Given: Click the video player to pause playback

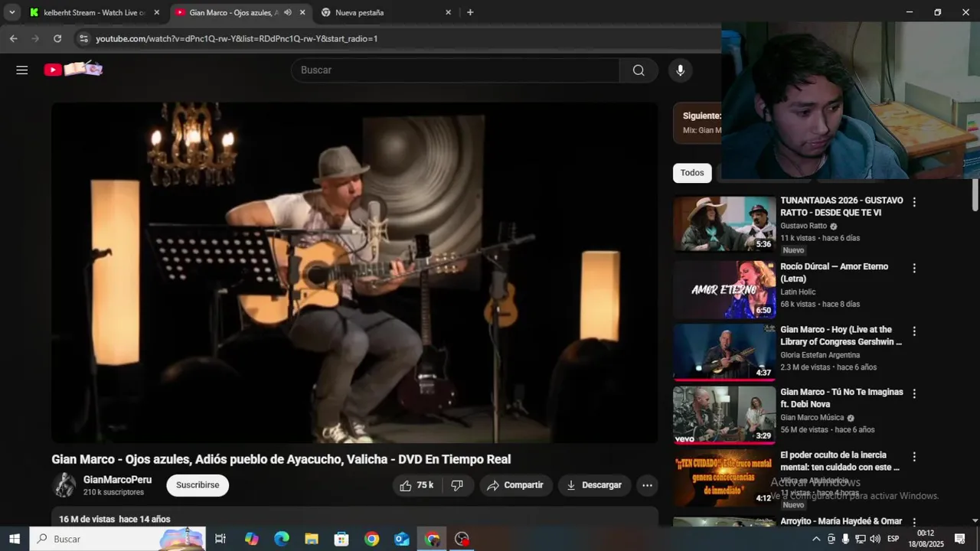Looking at the screenshot, I should click(x=354, y=272).
